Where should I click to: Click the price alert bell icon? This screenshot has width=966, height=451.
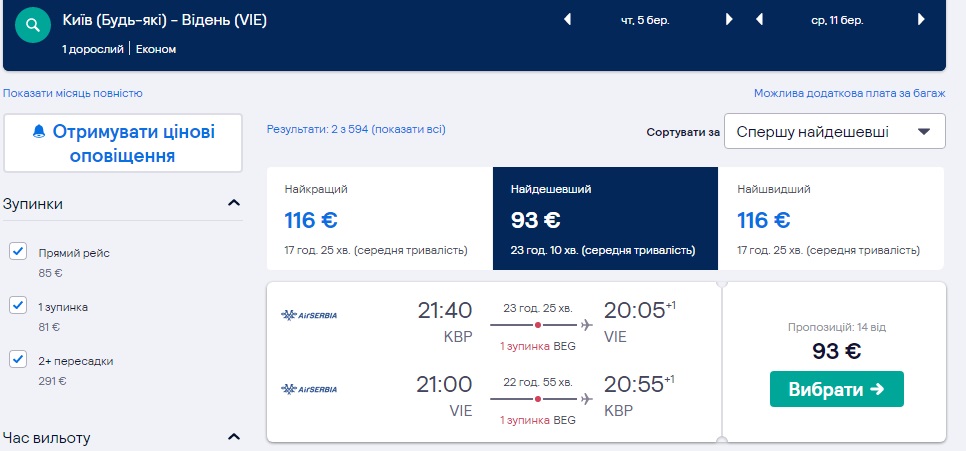(x=39, y=133)
